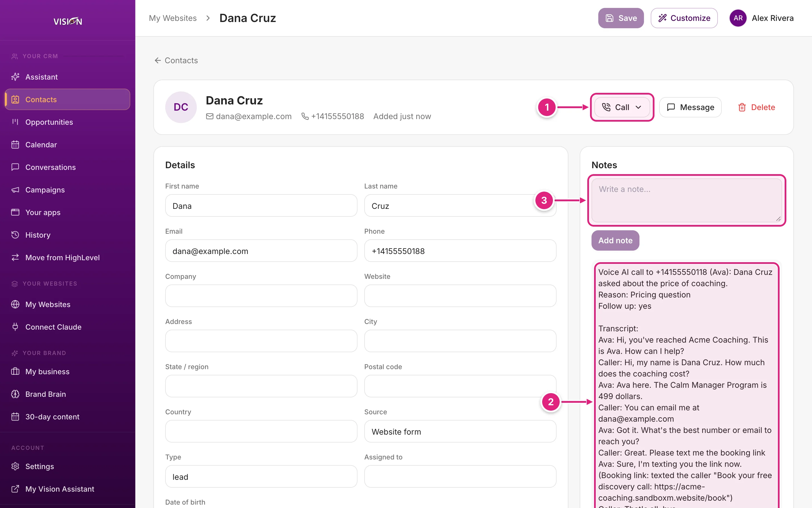Screen dimensions: 812x508
Task: Open Brand Brain
Action: click(x=67, y=394)
